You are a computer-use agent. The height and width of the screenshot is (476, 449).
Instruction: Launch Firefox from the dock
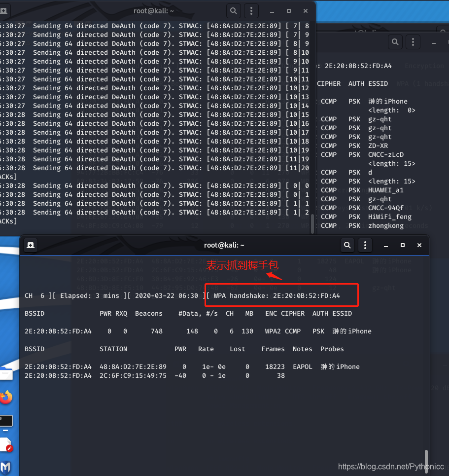6,397
